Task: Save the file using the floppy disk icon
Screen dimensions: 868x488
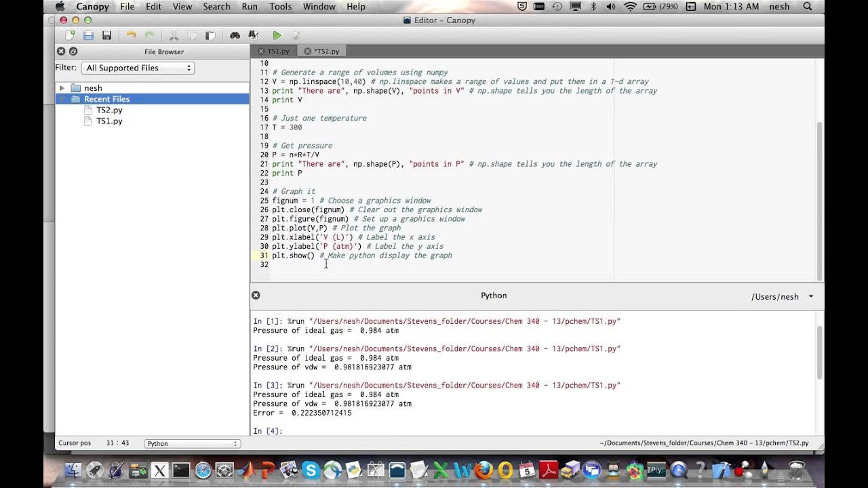Action: (106, 35)
